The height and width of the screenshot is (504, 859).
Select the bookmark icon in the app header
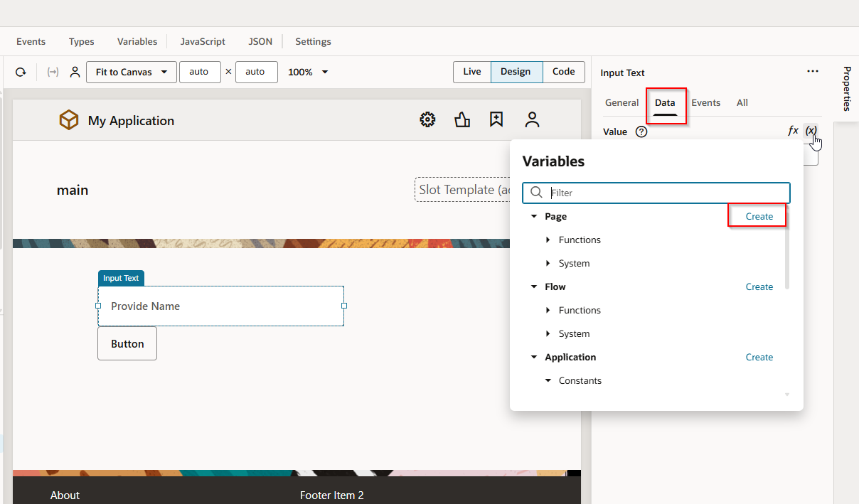pos(496,119)
